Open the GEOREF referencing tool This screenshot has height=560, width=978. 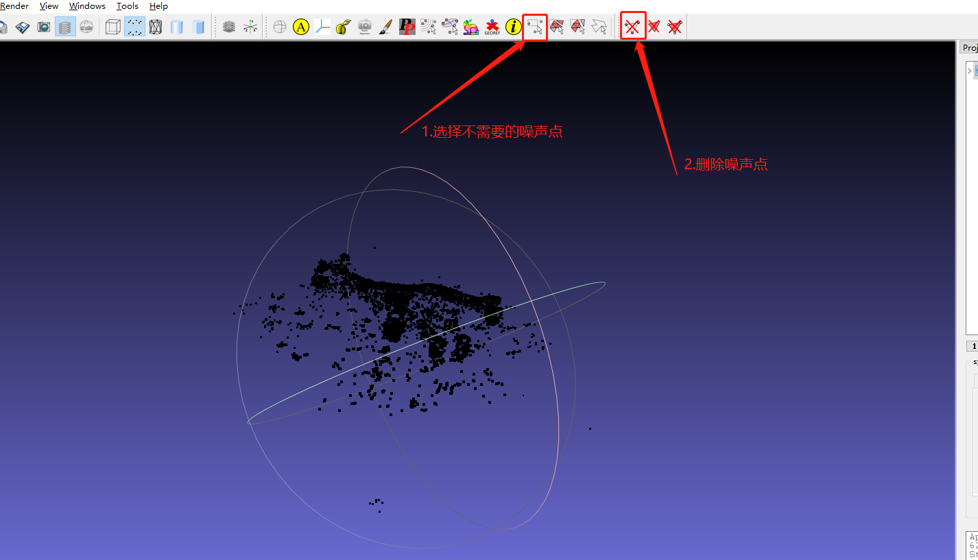(492, 27)
